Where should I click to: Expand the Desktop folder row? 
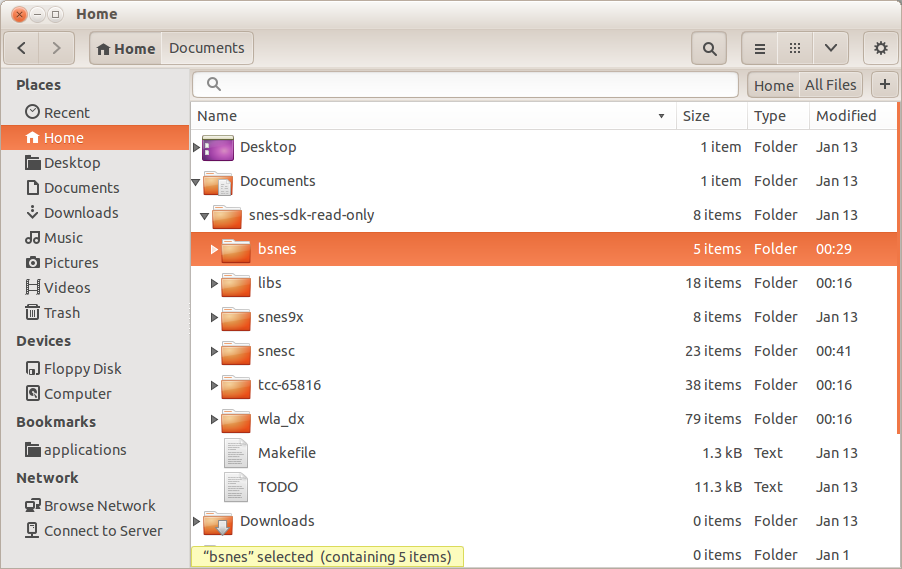tap(196, 147)
